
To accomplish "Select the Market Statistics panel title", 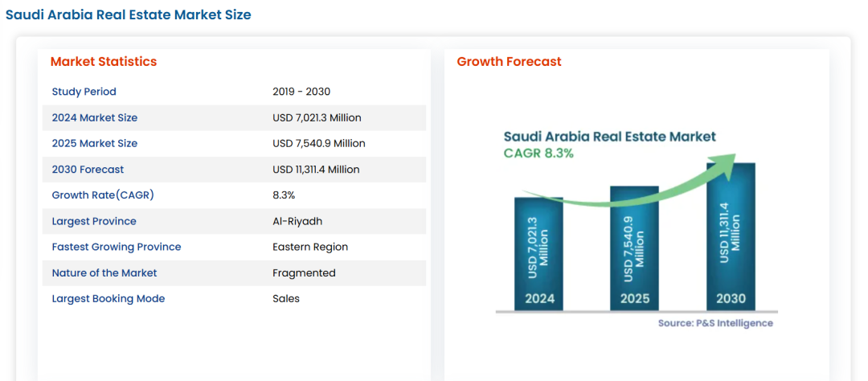I will pyautogui.click(x=104, y=62).
